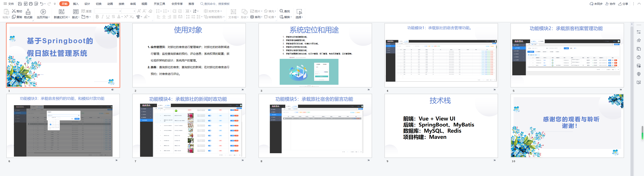Open the text highlight color picker
This screenshot has width=644, height=176.
(147, 17)
